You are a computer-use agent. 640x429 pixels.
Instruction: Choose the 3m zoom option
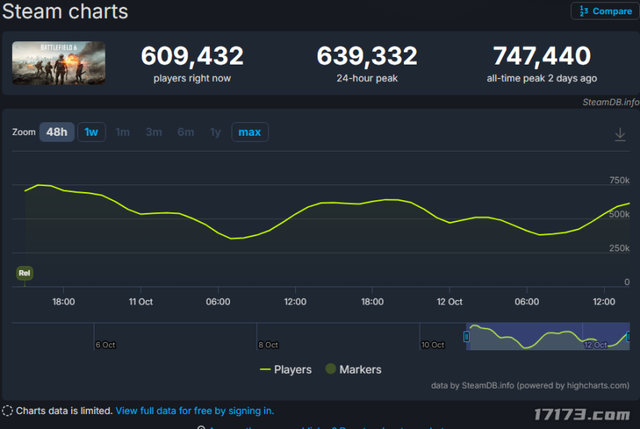[x=154, y=132]
